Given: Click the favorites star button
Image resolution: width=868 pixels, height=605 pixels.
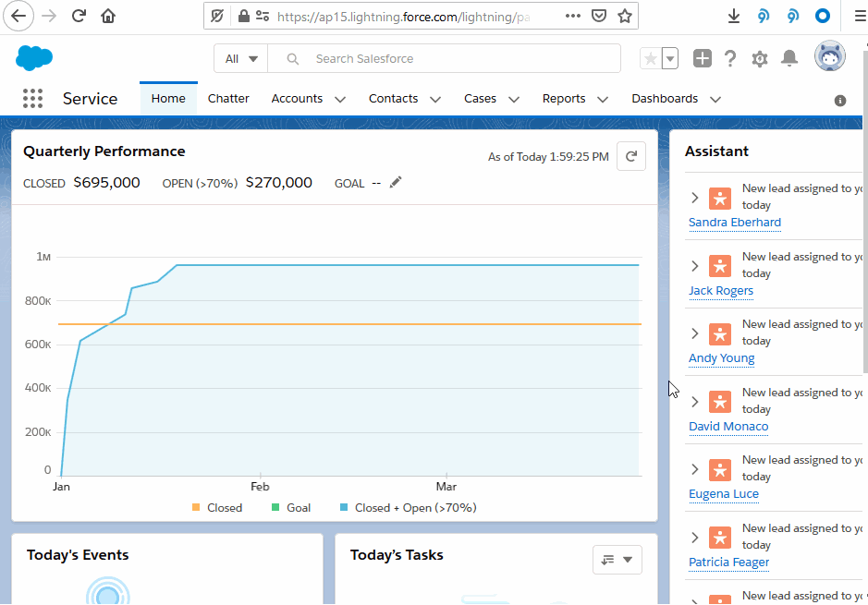Looking at the screenshot, I should (x=651, y=58).
